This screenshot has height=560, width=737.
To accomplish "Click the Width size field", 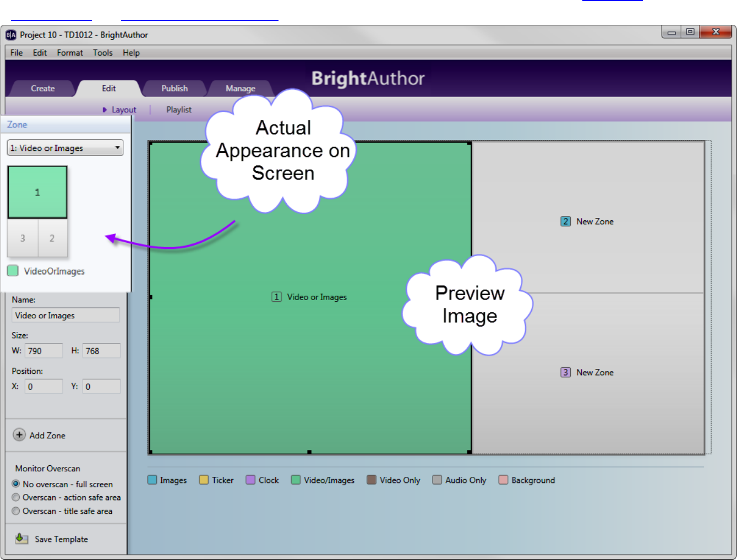I will pos(43,351).
